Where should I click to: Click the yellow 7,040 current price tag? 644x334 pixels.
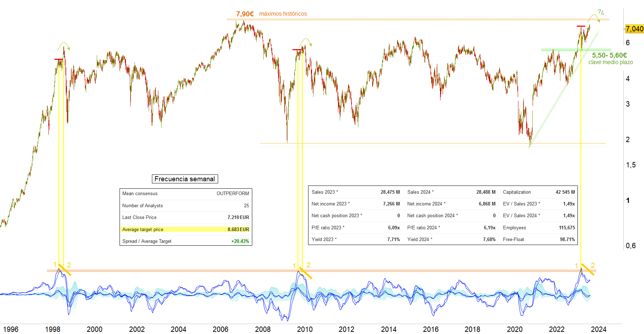pyautogui.click(x=634, y=29)
